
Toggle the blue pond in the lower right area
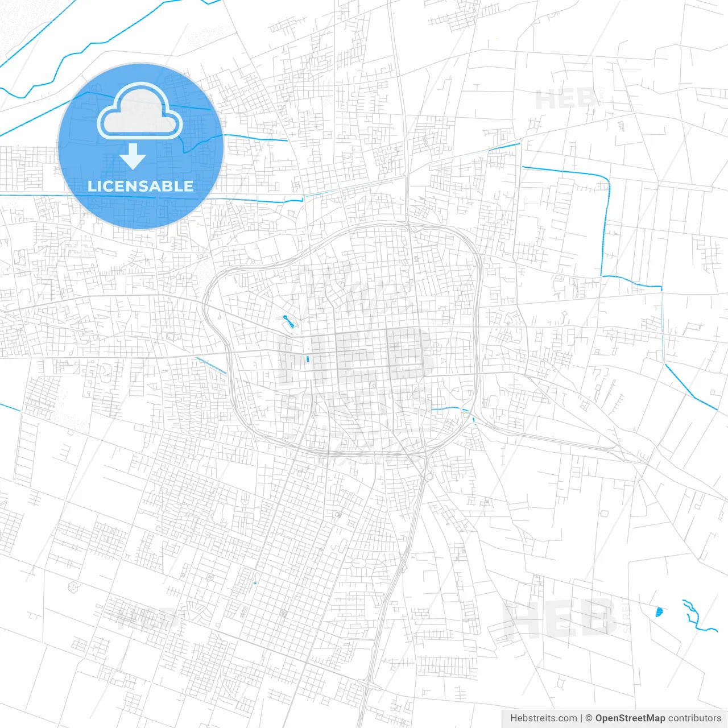660,613
